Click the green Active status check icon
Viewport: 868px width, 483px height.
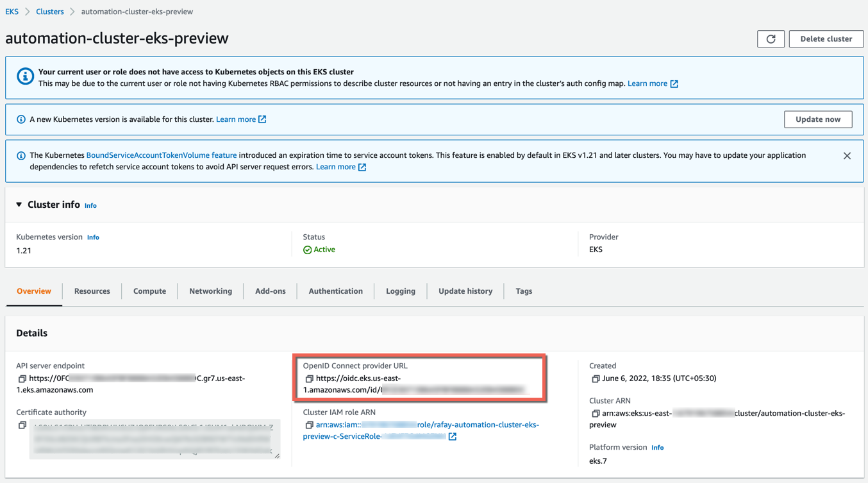pyautogui.click(x=307, y=250)
